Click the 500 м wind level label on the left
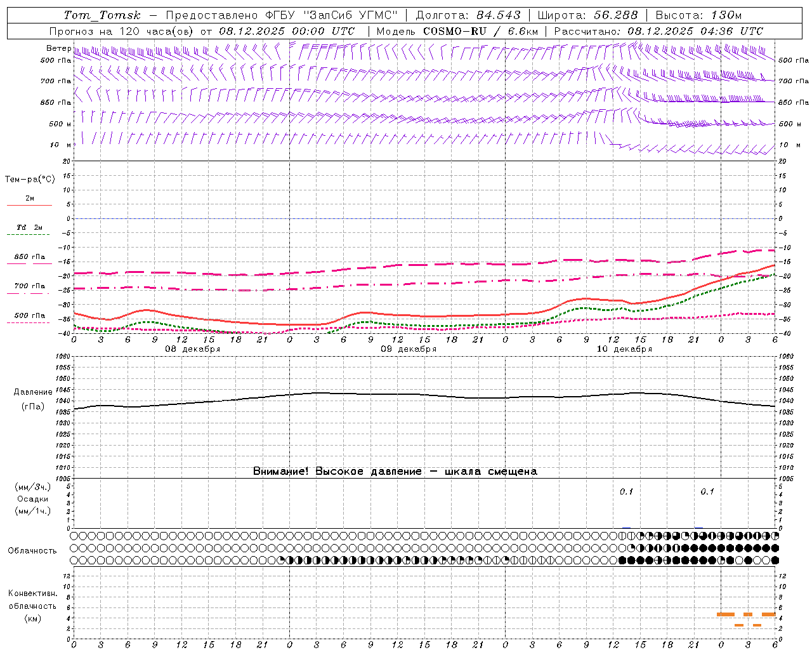812x650 pixels. pyautogui.click(x=60, y=124)
